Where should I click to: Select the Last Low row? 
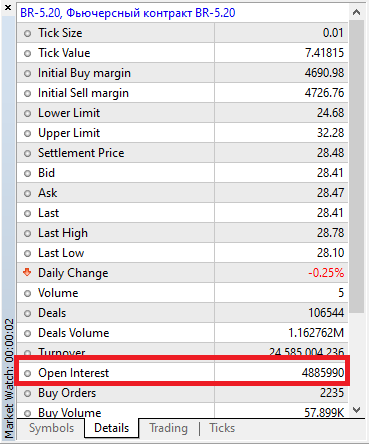[182, 253]
